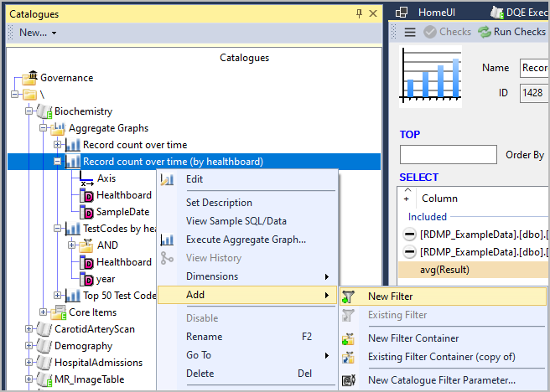This screenshot has width=550, height=392.
Task: Click the Top 50 Test Code graph icon
Action: point(73,296)
